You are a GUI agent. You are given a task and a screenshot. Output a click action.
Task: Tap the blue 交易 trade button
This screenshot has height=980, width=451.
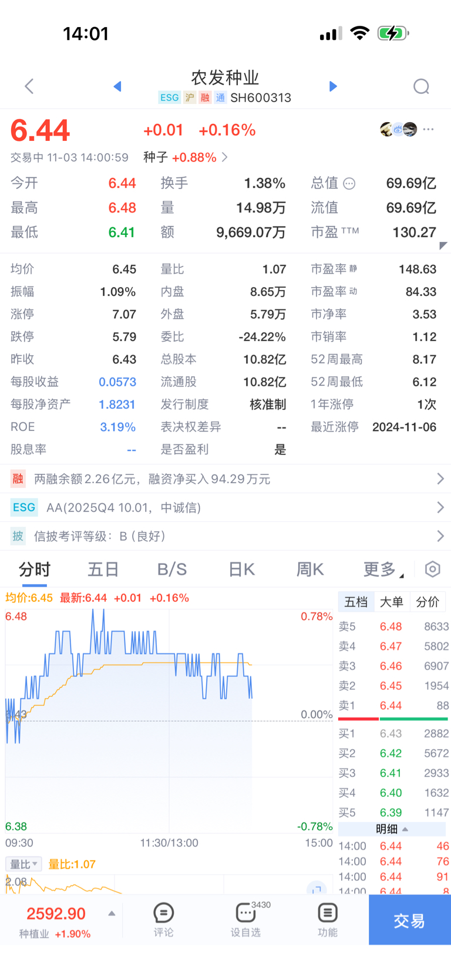pos(410,920)
